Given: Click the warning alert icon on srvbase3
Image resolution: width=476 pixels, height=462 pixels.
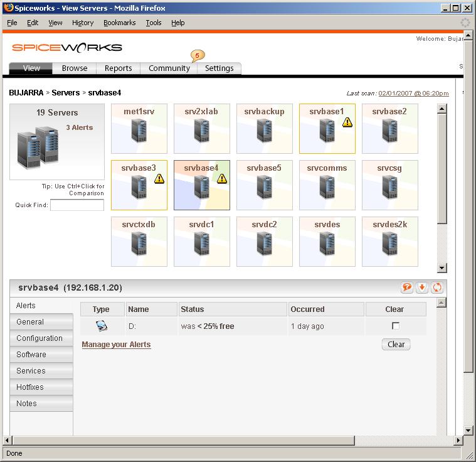Looking at the screenshot, I should [x=159, y=179].
